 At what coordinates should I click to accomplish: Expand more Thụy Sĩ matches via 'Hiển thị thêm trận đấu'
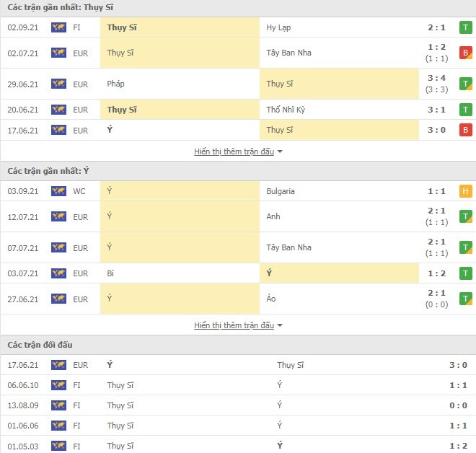[234, 151]
